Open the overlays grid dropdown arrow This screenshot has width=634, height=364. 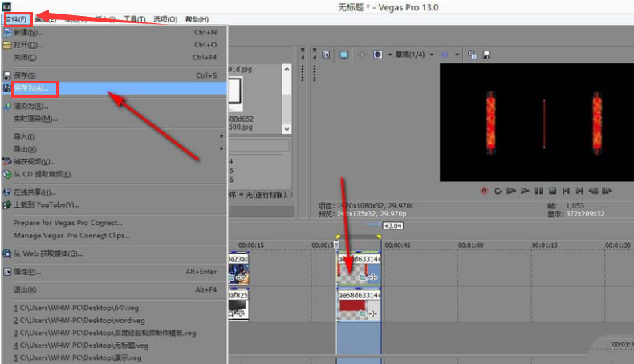click(457, 55)
